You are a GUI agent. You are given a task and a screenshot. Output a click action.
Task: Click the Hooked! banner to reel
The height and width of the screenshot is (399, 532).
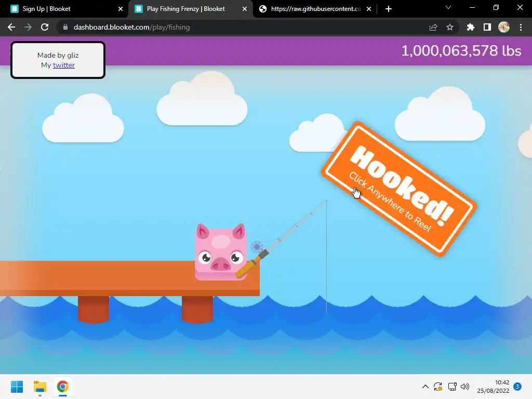[x=399, y=189]
